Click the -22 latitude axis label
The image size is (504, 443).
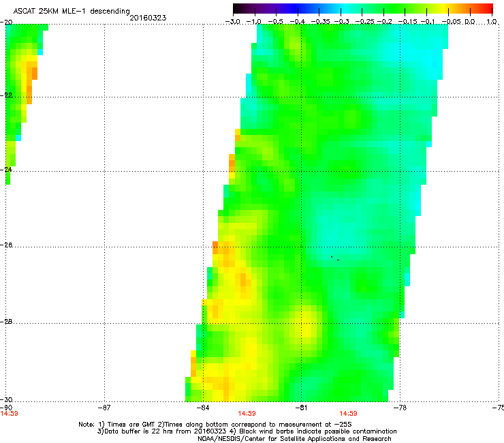point(7,95)
